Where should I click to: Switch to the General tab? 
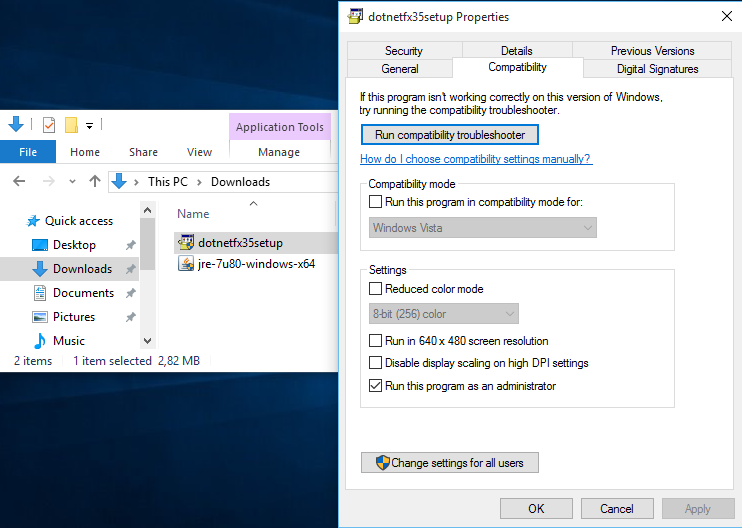pos(400,69)
